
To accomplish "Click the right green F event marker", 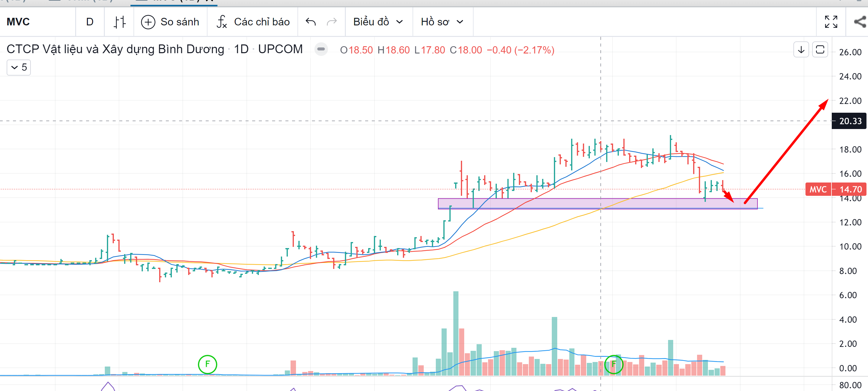I will pyautogui.click(x=613, y=364).
